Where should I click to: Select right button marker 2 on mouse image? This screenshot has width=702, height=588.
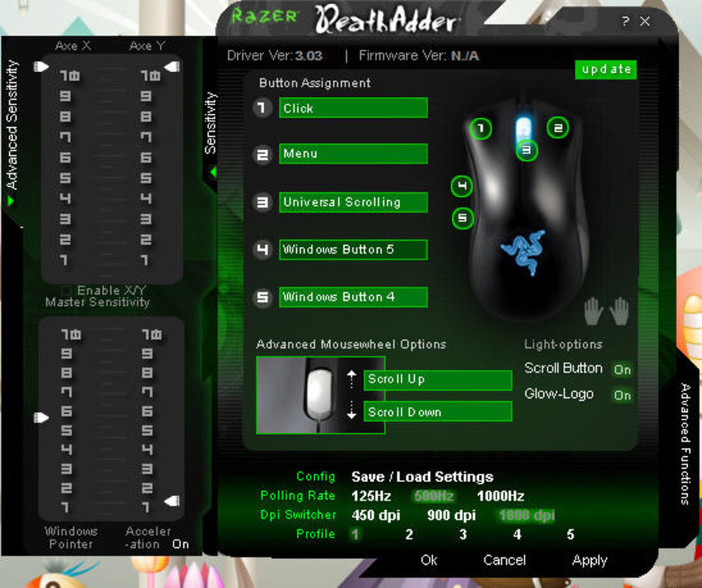(x=558, y=128)
